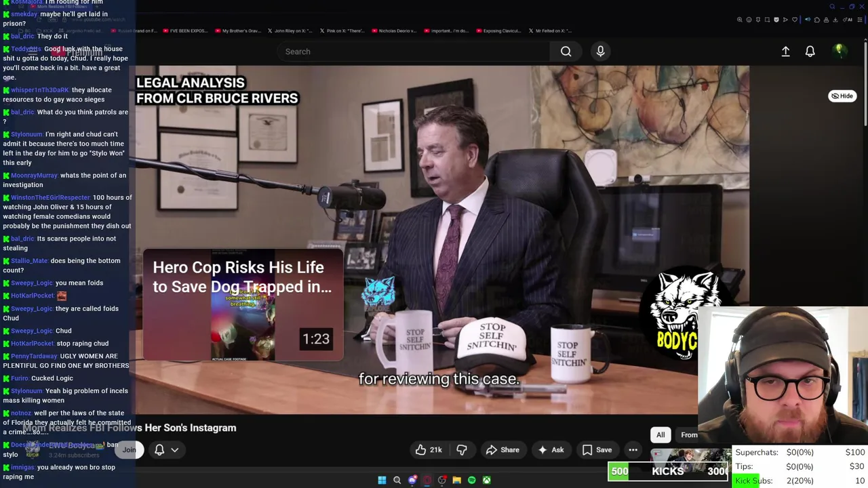Open Spotify from the taskbar
Screen dimensions: 868x488
coord(471,480)
